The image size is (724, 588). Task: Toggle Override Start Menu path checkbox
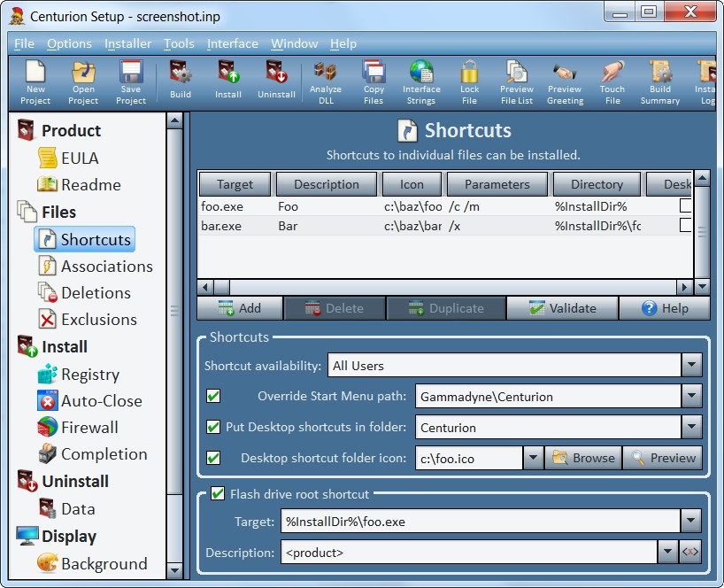click(x=213, y=396)
